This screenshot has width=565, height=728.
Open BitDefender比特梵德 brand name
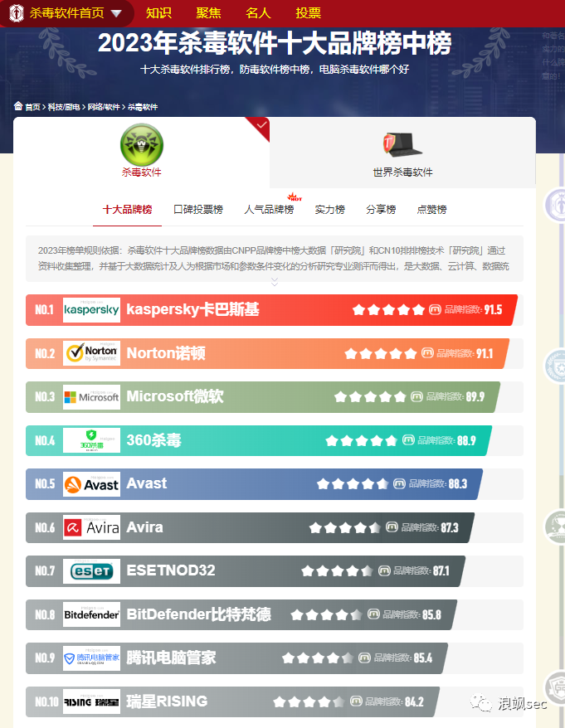(198, 614)
